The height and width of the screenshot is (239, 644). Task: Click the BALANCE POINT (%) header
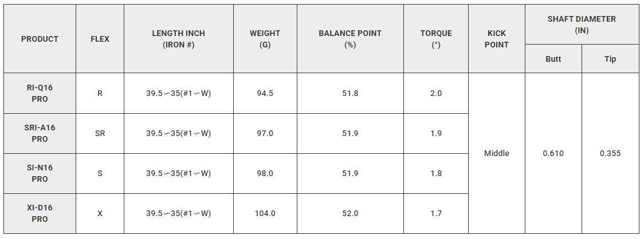[350, 39]
